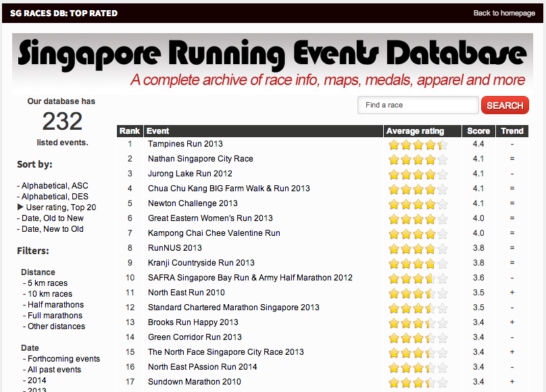
Task: Click the SG RACES DB: TOP RATED title
Action: [x=64, y=14]
